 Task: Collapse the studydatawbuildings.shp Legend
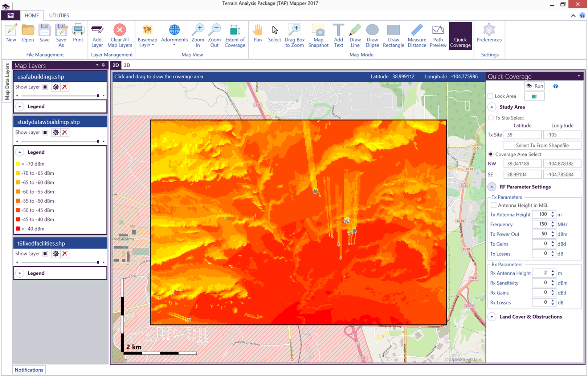tap(20, 152)
